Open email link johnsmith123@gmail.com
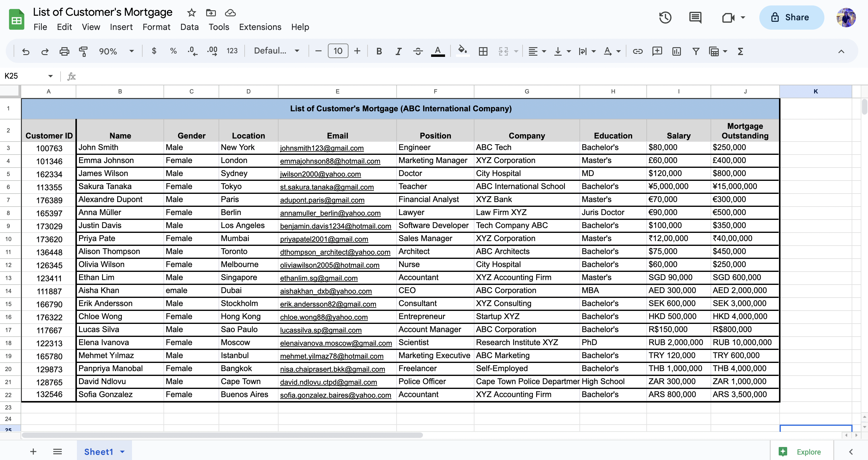The height and width of the screenshot is (460, 868). (x=322, y=148)
